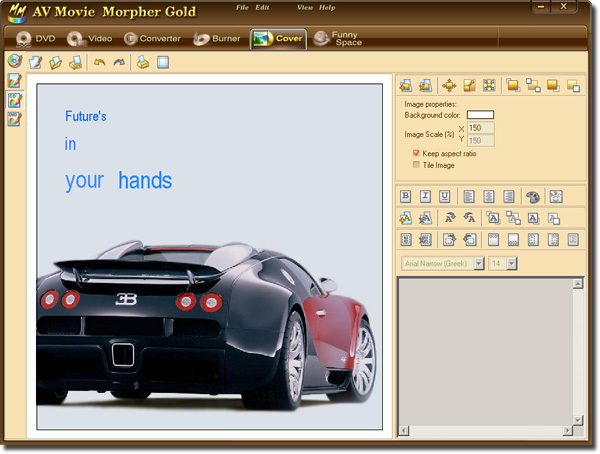Open the text color palette

click(x=533, y=197)
